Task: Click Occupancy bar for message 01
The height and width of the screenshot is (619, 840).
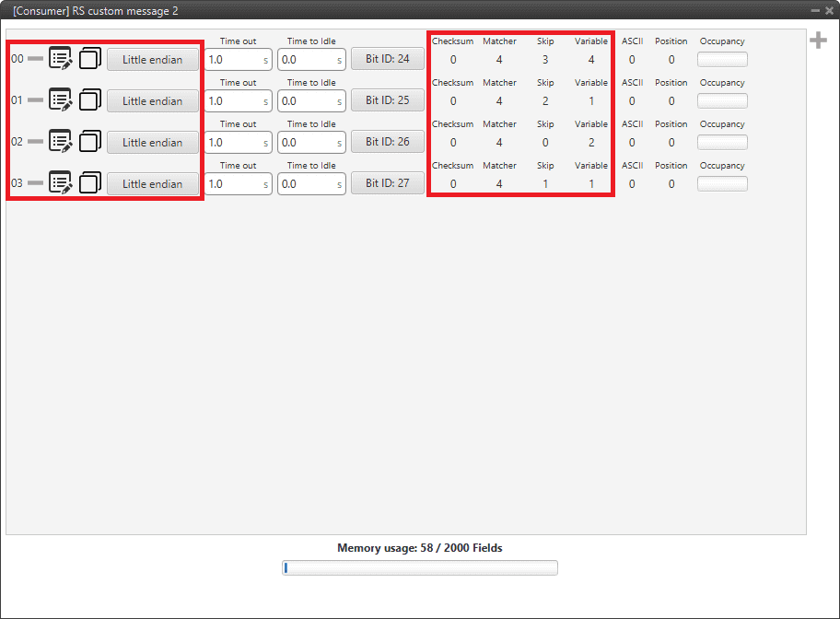Action: click(x=722, y=101)
